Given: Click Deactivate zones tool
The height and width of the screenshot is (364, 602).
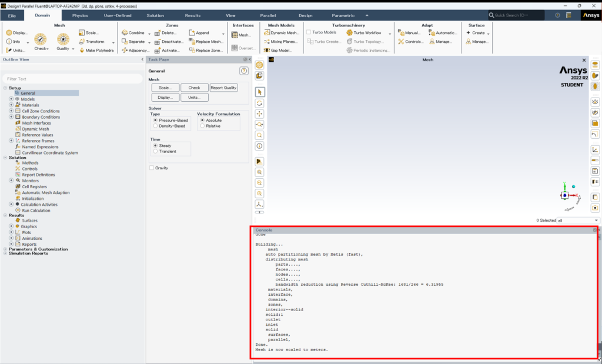Looking at the screenshot, I should pyautogui.click(x=169, y=42).
